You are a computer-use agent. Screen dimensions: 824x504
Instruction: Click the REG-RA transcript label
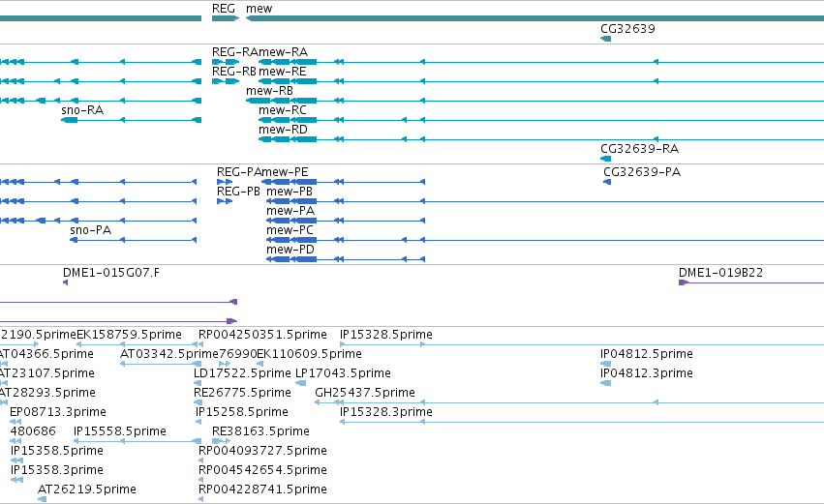click(235, 51)
